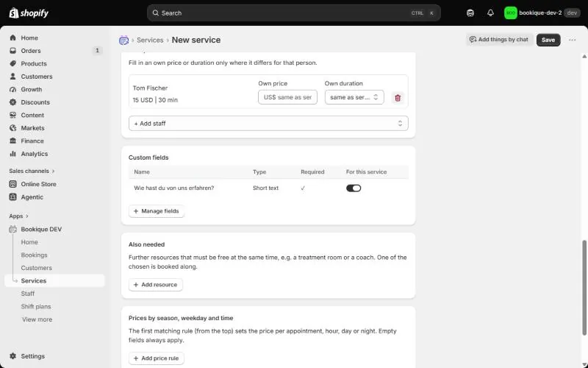This screenshot has width=588, height=368.
Task: Click the Online Store icon
Action: click(x=13, y=184)
